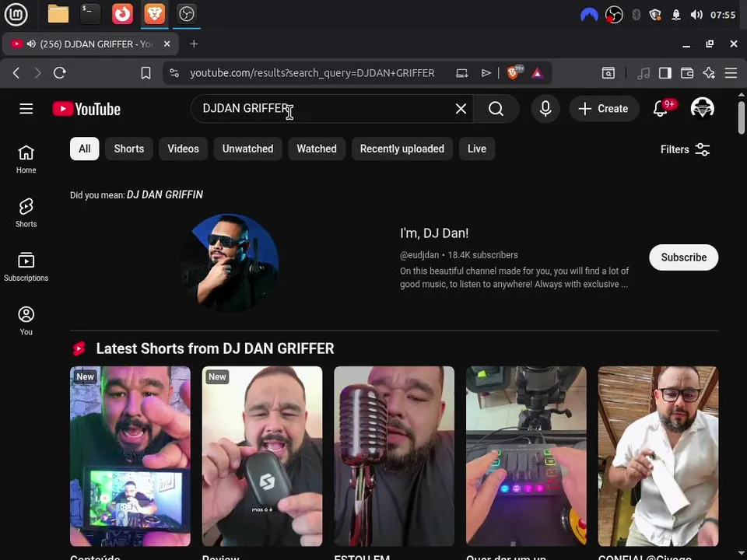Open the OBS Studio taskbar icon

[186, 14]
